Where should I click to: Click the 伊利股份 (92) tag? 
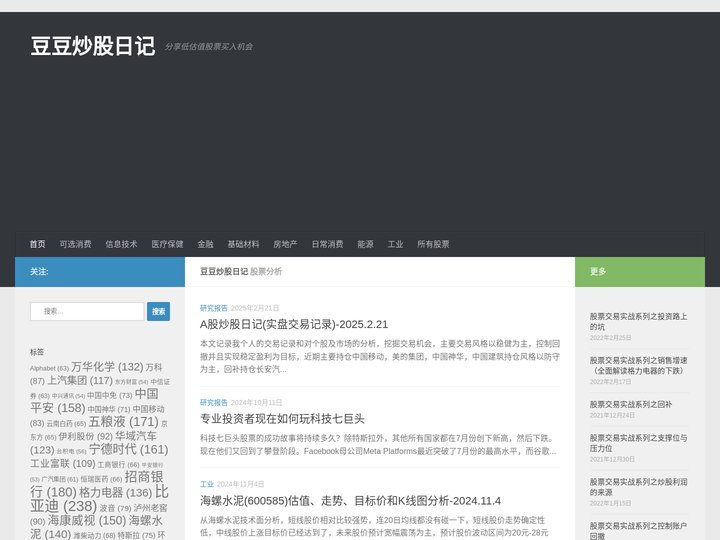(x=85, y=436)
